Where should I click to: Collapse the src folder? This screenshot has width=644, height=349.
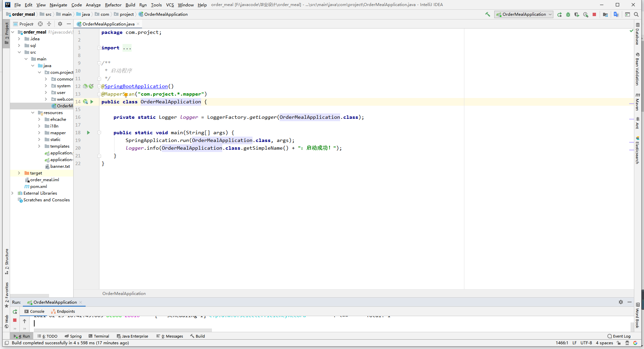[x=19, y=52]
